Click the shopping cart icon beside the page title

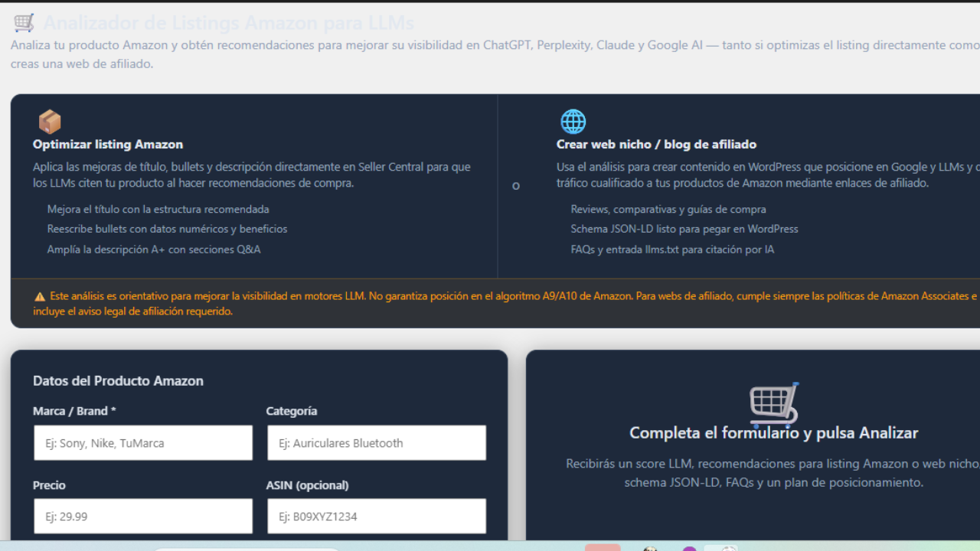coord(24,23)
